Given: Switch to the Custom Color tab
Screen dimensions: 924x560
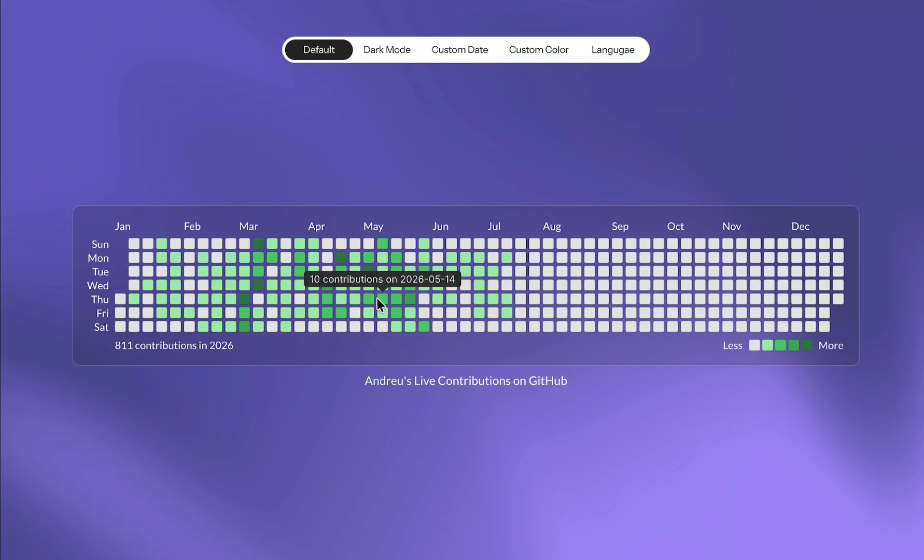Looking at the screenshot, I should [539, 50].
